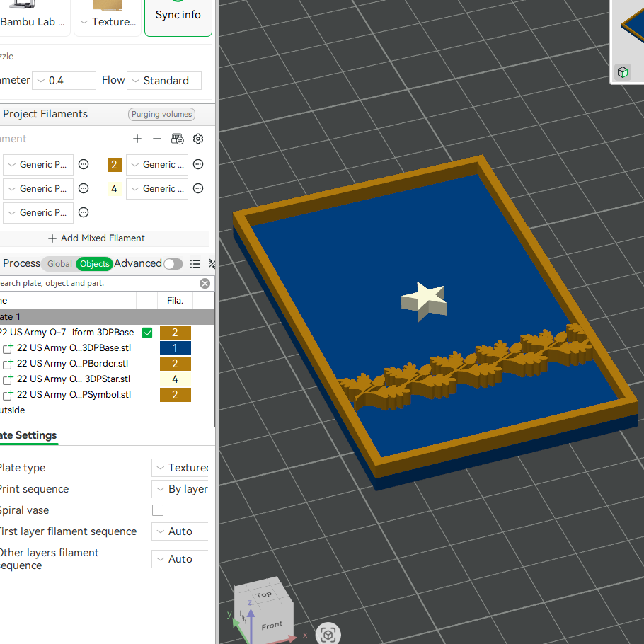
Task: Open the Plate type dropdown in Plate Settings
Action: [180, 468]
